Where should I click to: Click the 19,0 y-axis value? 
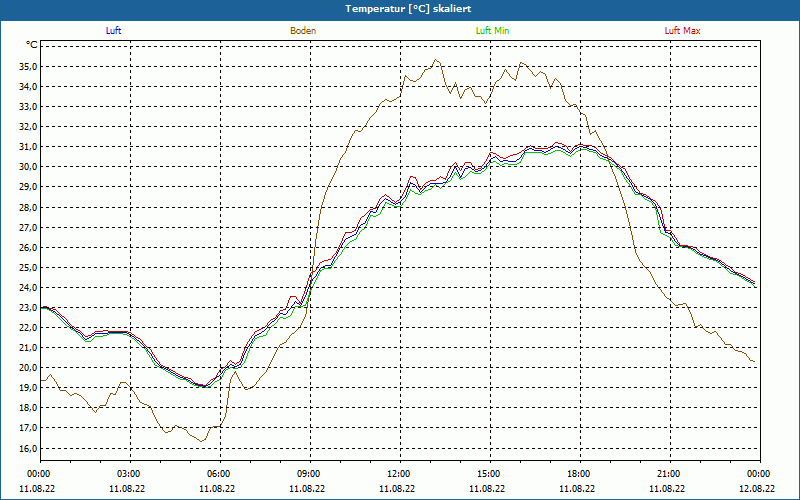(28, 388)
